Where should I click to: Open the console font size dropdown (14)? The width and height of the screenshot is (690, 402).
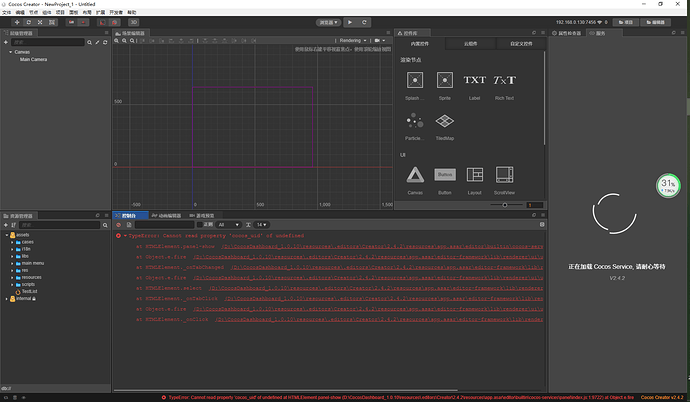pos(261,225)
